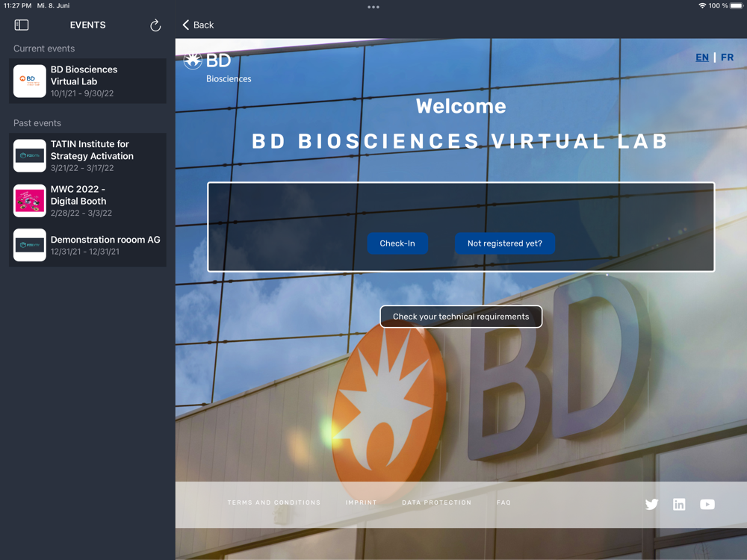Open BD Biosciences Virtual Lab event
Viewport: 747px width, 560px height.
click(87, 81)
